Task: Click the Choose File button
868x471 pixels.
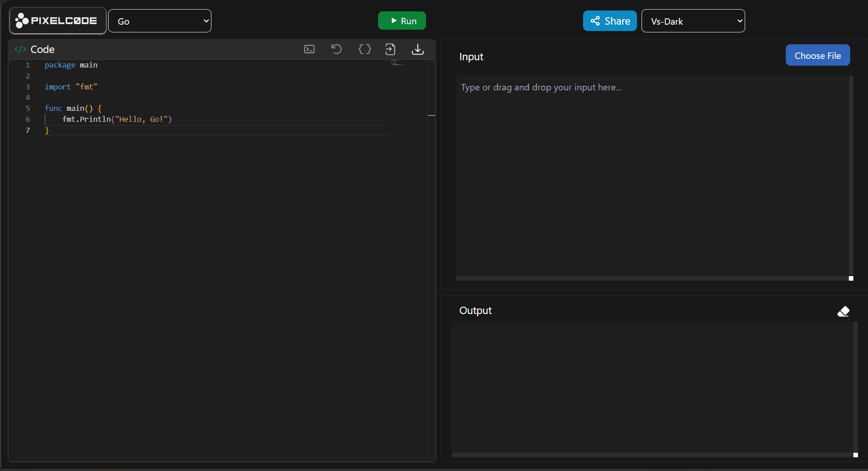Action: click(x=817, y=55)
